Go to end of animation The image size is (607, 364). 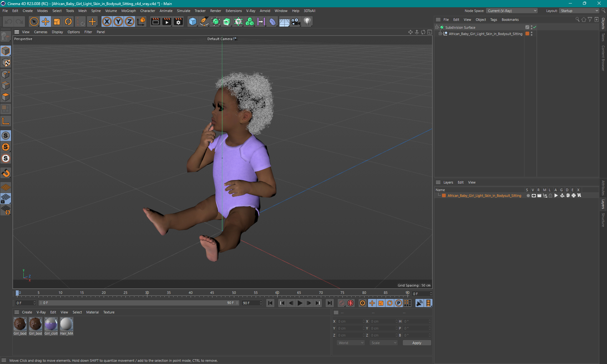[x=330, y=303]
